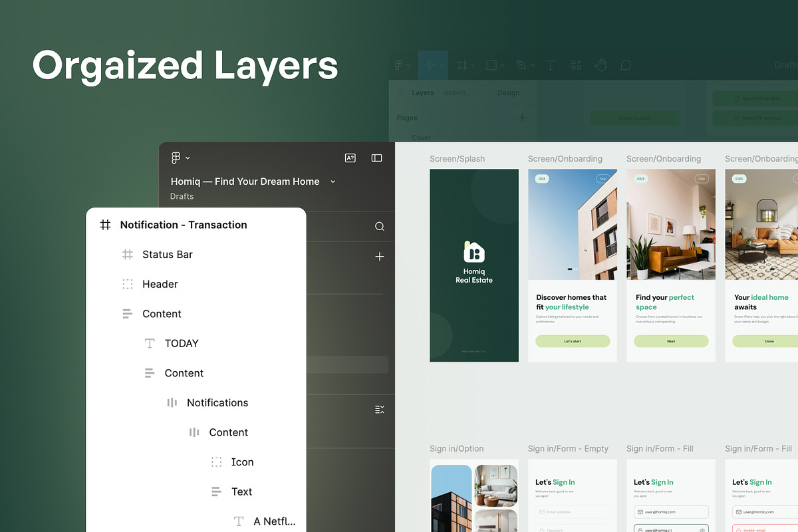Screen dimensions: 798x532
Task: Open the Resources components tool
Action: 576,65
